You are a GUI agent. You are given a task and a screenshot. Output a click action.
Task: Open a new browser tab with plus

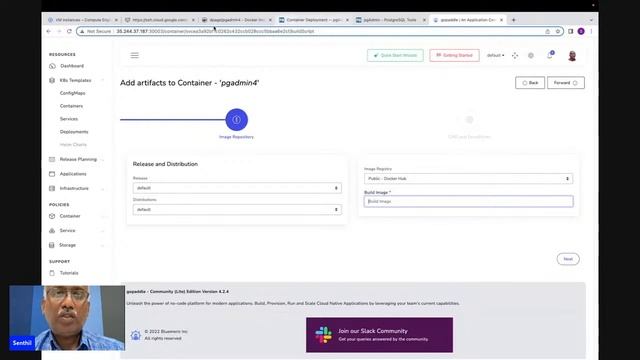(513, 20)
